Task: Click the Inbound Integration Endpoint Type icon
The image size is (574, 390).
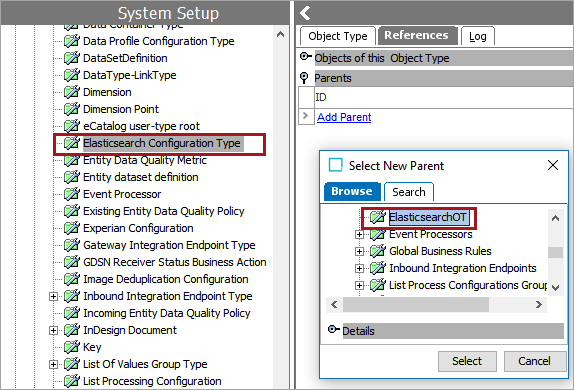Action: click(71, 296)
